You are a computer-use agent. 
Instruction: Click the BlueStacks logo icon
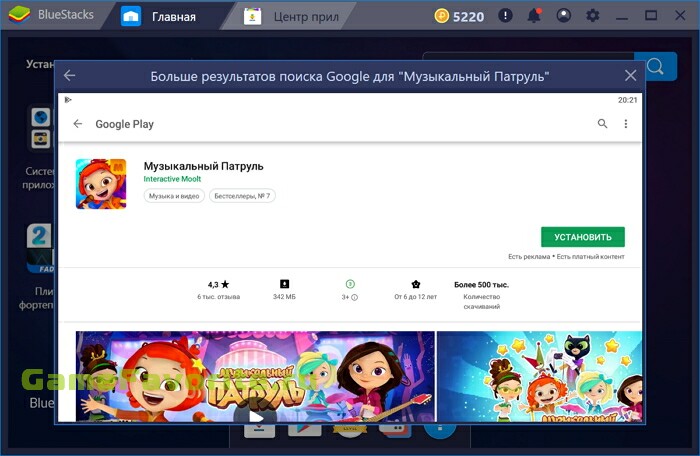(19, 15)
